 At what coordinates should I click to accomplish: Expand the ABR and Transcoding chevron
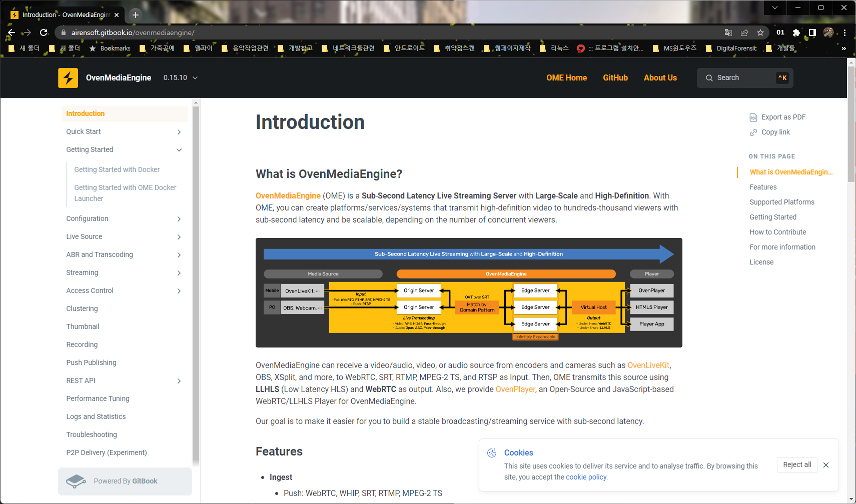click(x=179, y=255)
